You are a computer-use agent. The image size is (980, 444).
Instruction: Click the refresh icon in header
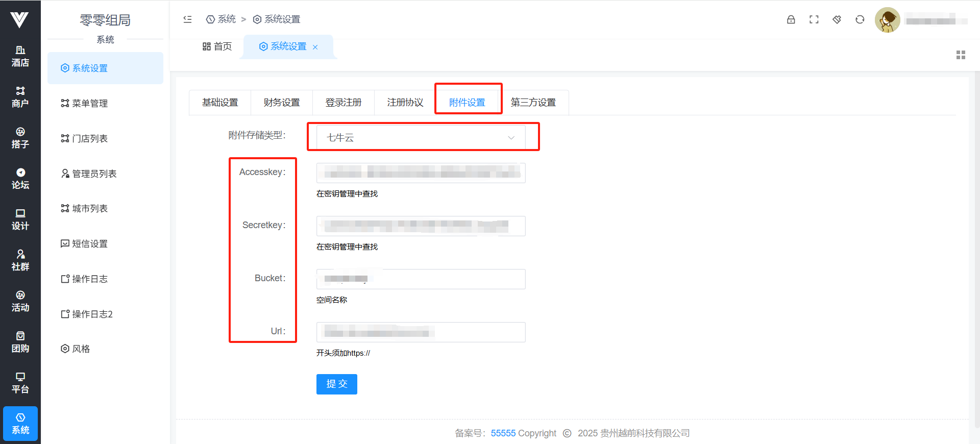tap(860, 19)
